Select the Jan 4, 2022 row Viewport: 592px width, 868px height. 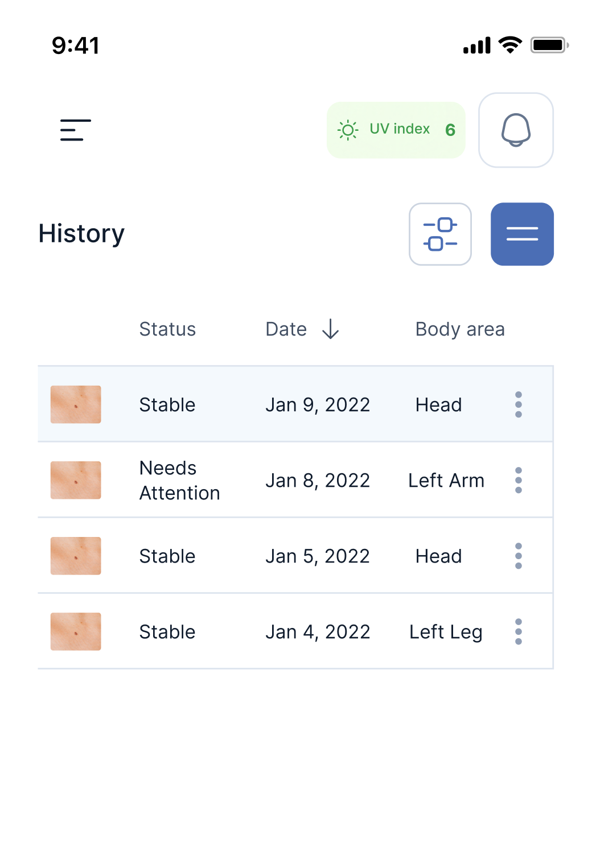[x=318, y=631]
